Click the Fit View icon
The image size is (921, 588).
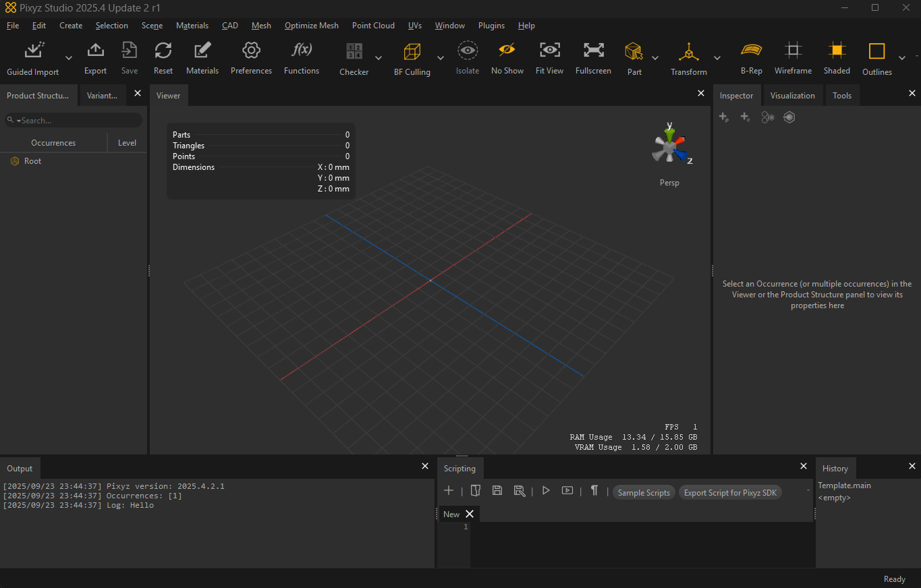[549, 51]
